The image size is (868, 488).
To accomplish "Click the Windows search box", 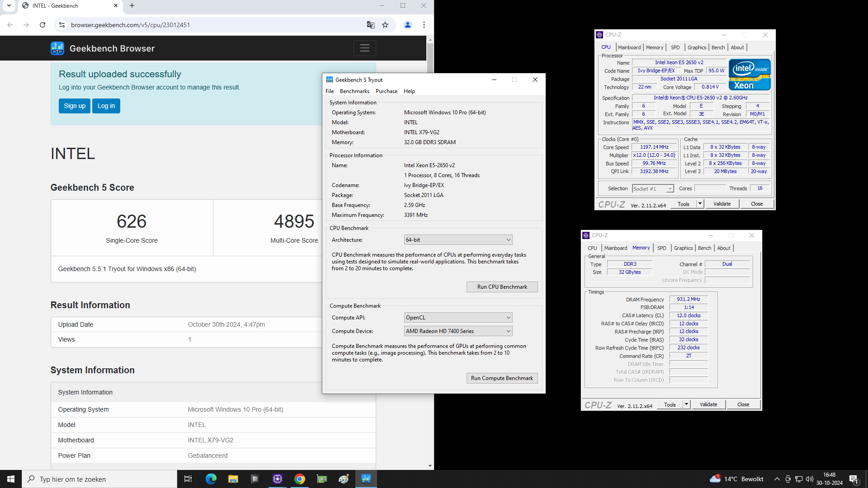I will click(99, 479).
